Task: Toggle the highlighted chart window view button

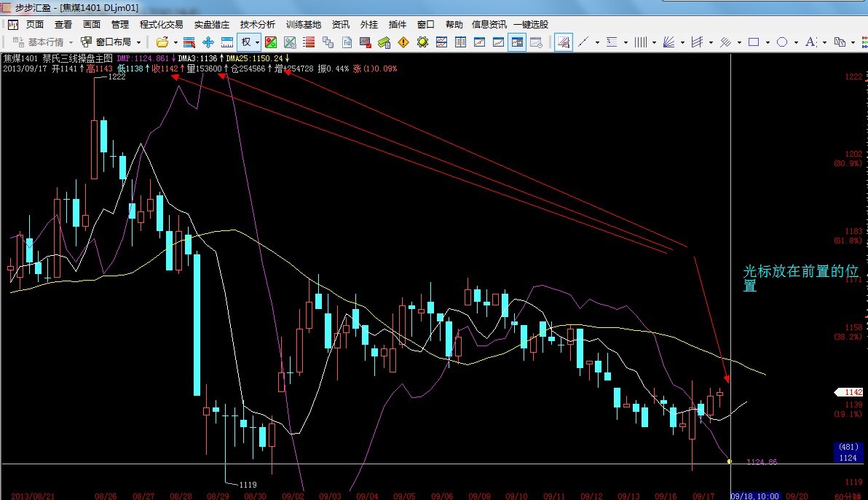Action: click(517, 42)
